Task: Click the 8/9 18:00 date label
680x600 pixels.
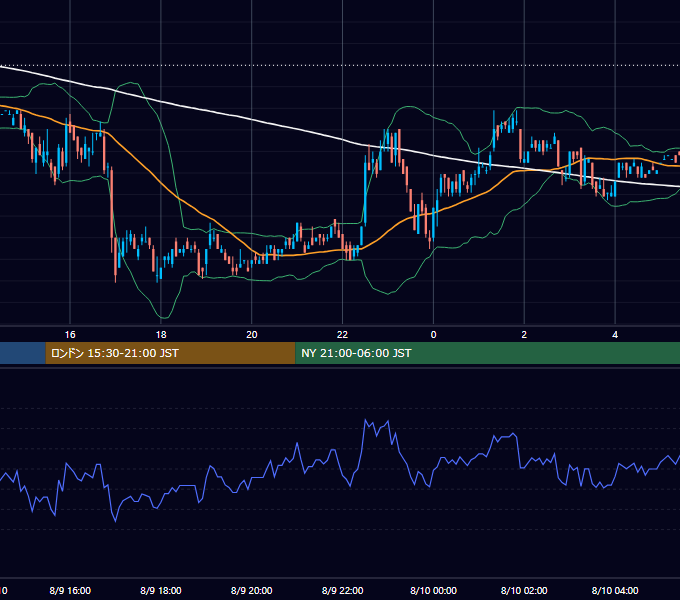Action: (x=161, y=590)
